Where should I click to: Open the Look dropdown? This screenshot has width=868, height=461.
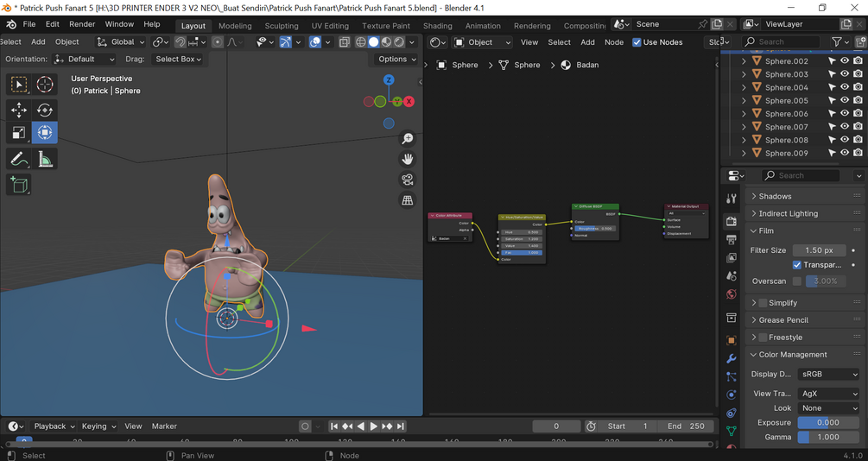(828, 407)
